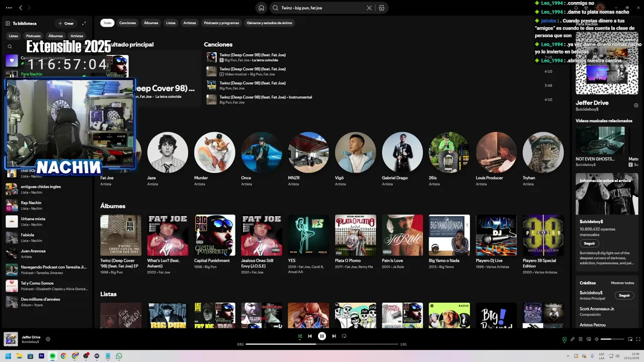Open Chrome from the taskbar

63,356
